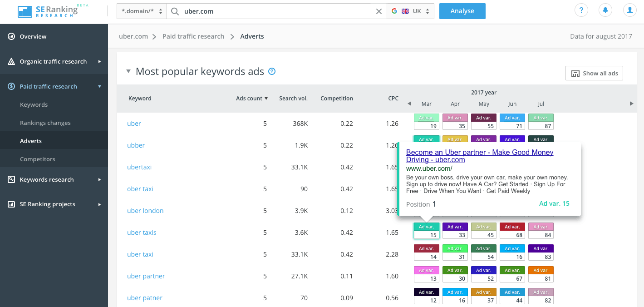The image size is (644, 307).
Task: Click the Search vol. column header
Action: click(x=293, y=98)
